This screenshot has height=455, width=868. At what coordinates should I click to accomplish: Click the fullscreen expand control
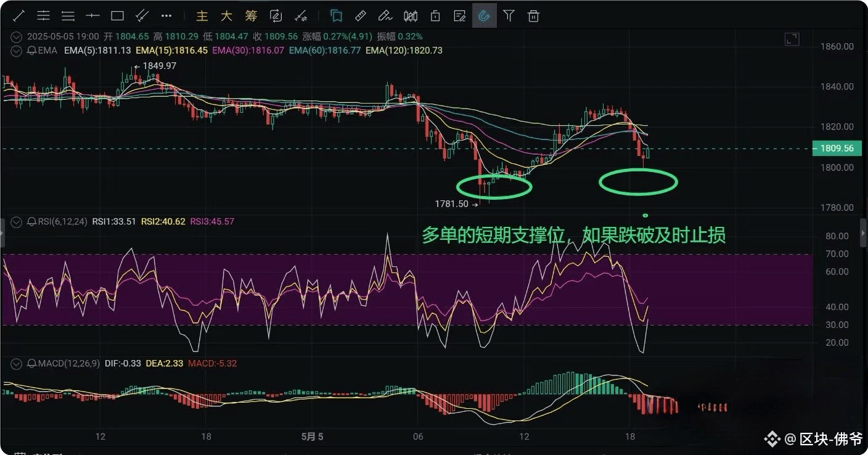792,38
